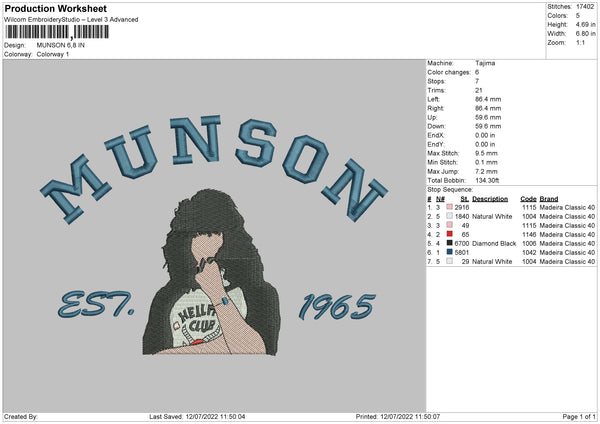The height and width of the screenshot is (424, 600).
Task: Click the stitch count '5801' in row 6
Action: coord(462,252)
